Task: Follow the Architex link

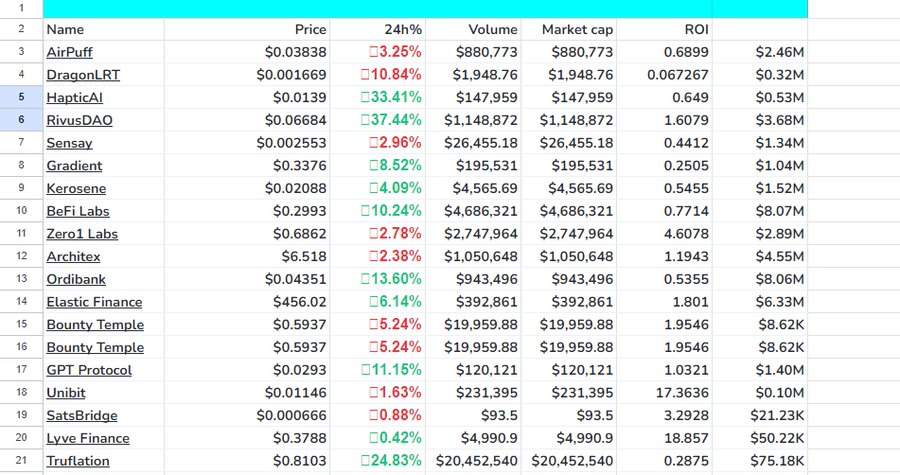Action: point(73,256)
